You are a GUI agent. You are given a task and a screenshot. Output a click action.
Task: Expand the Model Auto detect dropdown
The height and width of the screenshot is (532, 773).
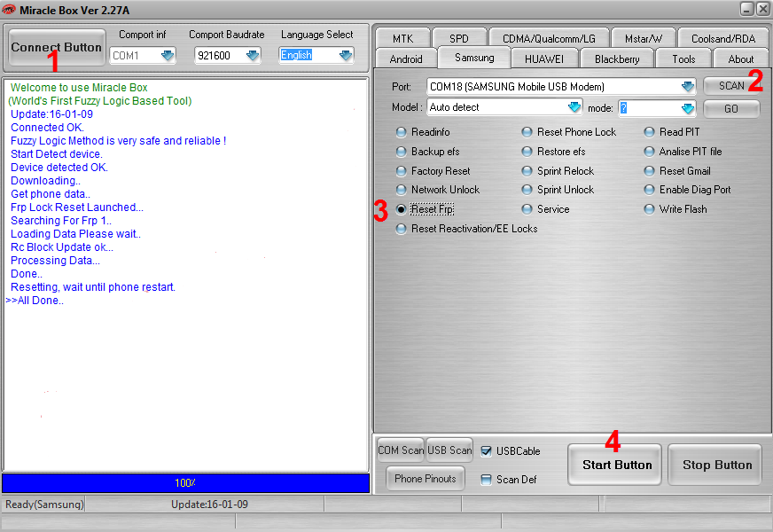coord(574,107)
